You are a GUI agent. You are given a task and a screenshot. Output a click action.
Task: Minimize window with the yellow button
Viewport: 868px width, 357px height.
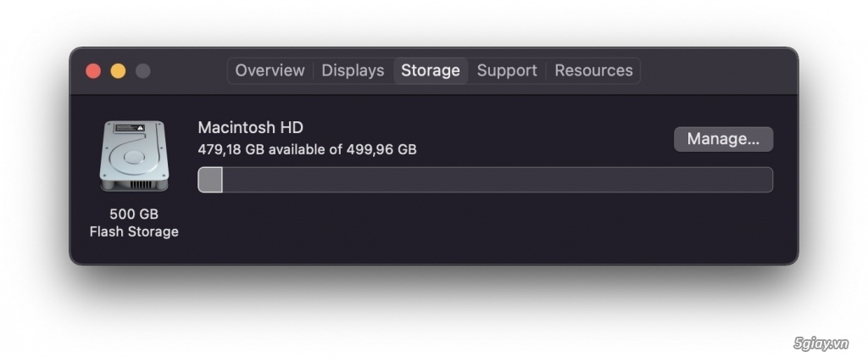pyautogui.click(x=118, y=71)
